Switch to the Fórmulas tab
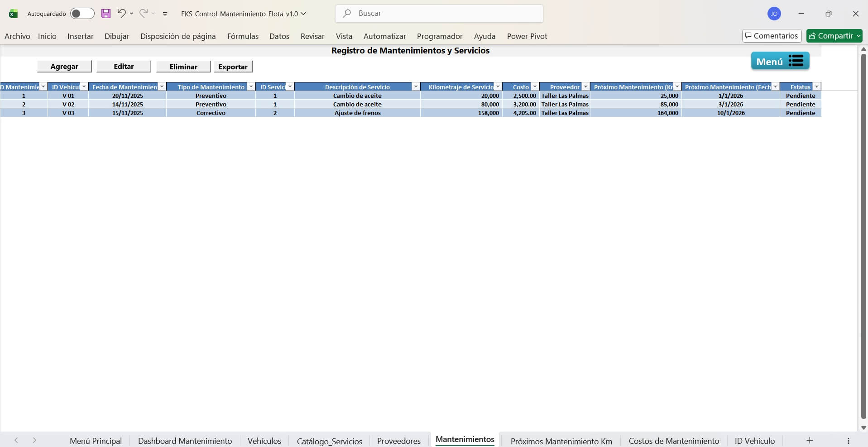 tap(243, 36)
